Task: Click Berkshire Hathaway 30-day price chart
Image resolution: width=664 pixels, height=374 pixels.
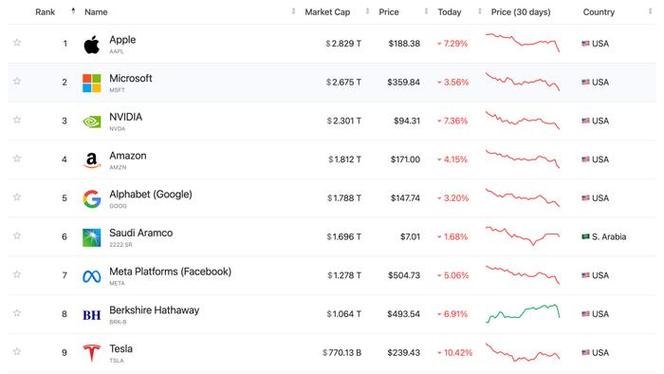Action: click(523, 313)
